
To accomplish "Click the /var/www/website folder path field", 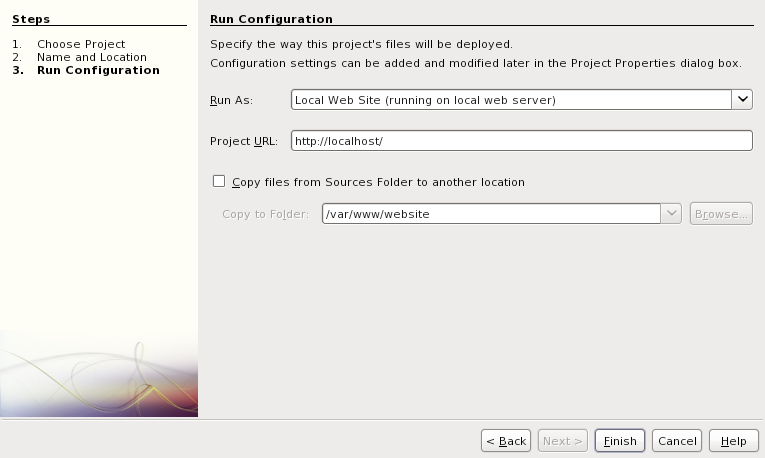I will pos(490,214).
